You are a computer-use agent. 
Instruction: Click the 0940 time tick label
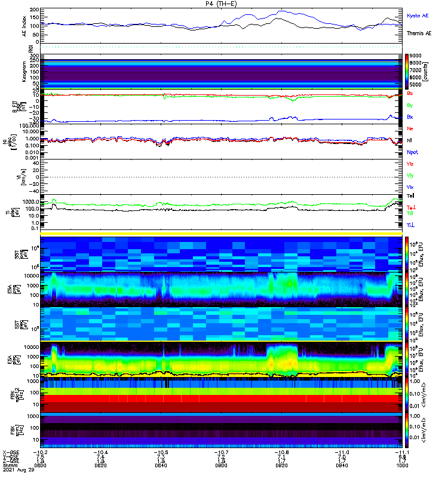(x=342, y=465)
